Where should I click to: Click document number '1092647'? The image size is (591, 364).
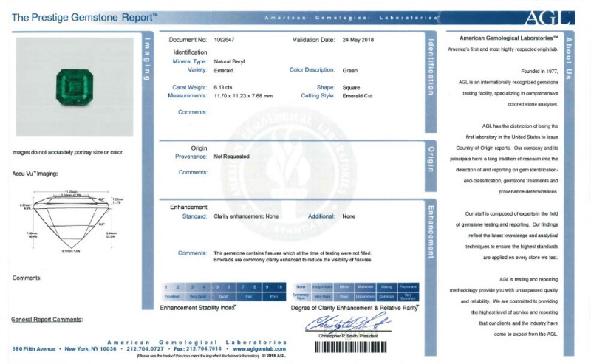tap(224, 40)
